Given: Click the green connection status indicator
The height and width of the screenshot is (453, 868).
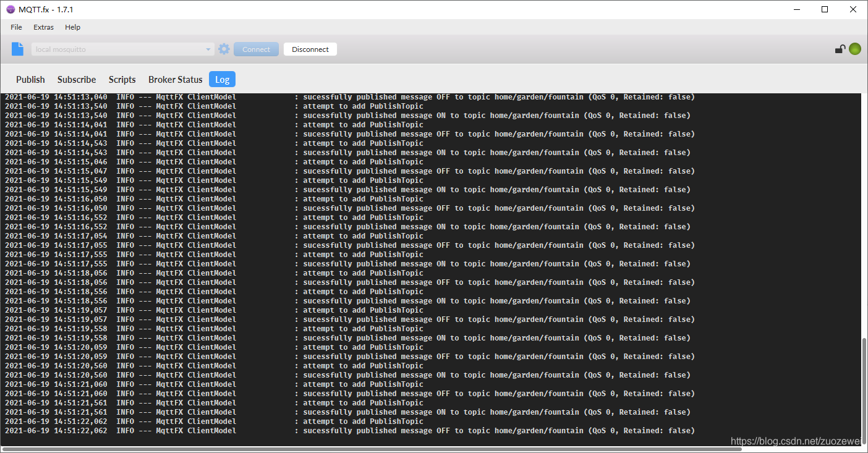Looking at the screenshot, I should point(855,49).
